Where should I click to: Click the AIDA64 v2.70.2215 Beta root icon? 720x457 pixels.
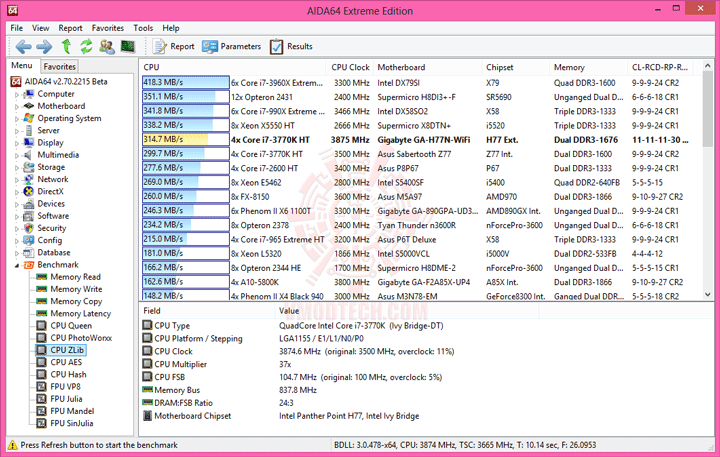pos(16,82)
